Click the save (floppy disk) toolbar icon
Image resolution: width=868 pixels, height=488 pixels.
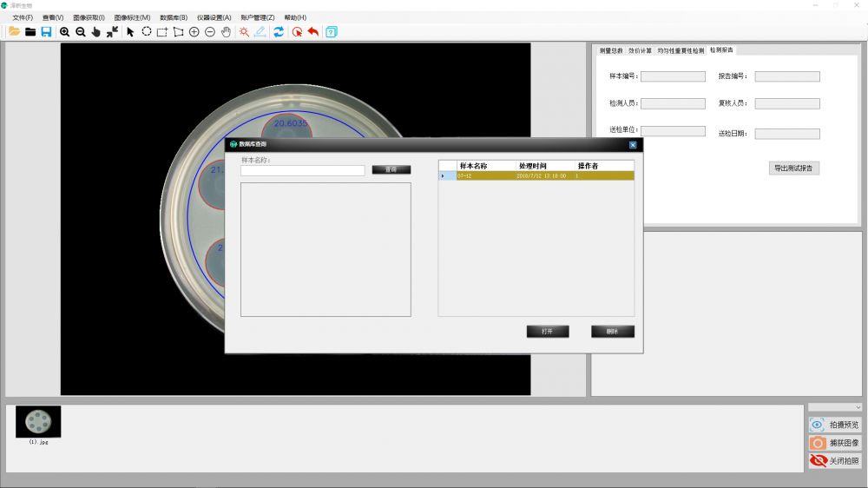point(46,32)
